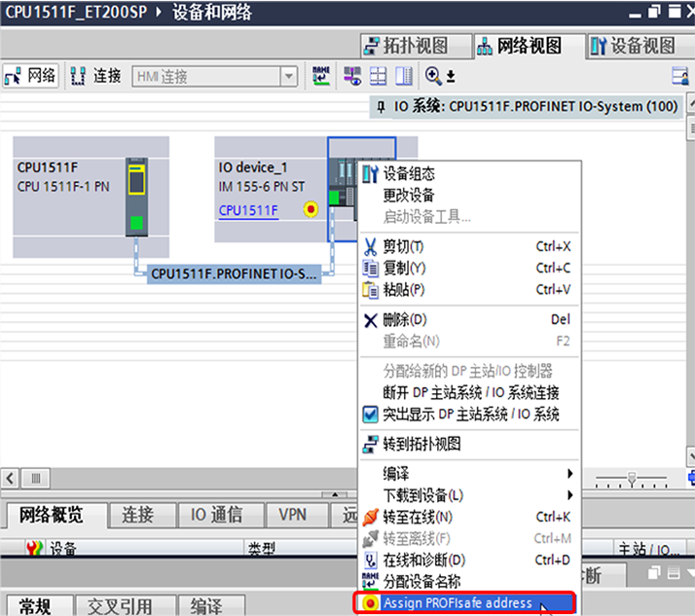Screen dimensions: 695x616
Task: Choose 剪切(T) from the context menu
Action: (x=469, y=246)
